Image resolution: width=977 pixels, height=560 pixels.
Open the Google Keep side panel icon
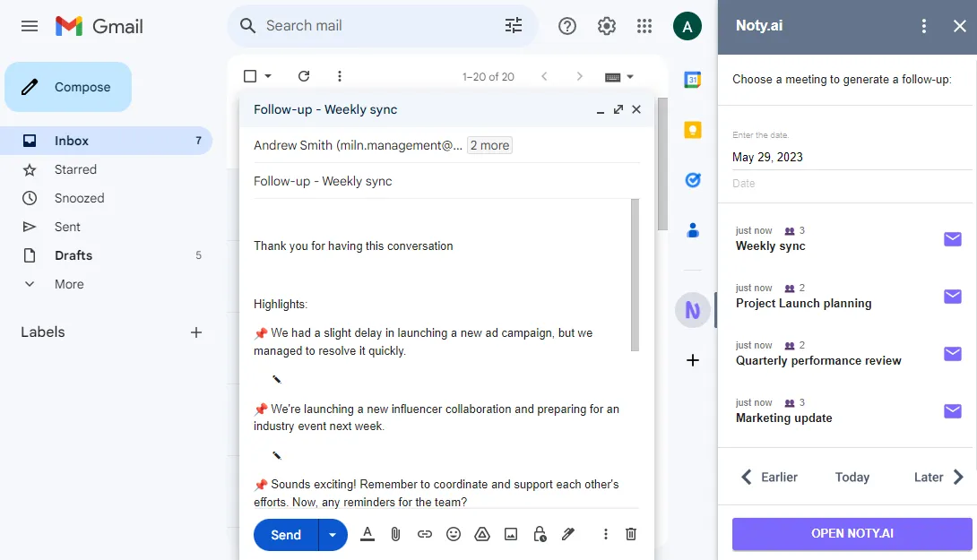(x=692, y=130)
